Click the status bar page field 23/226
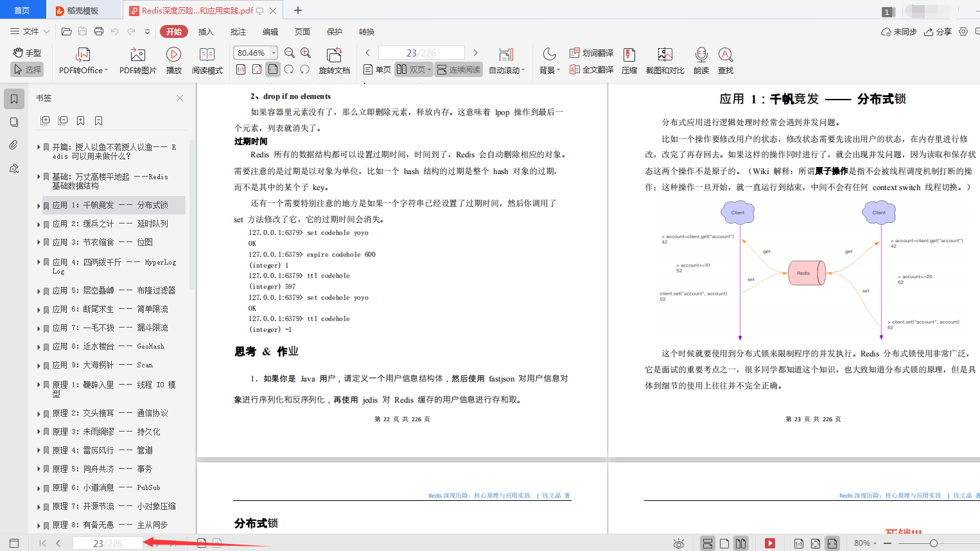This screenshot has width=980, height=551. [x=107, y=543]
